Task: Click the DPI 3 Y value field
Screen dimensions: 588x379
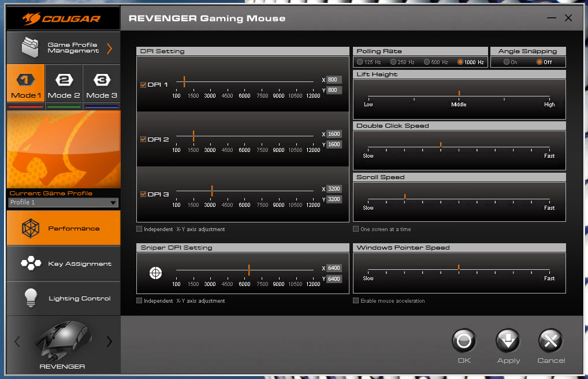Action: pyautogui.click(x=334, y=199)
